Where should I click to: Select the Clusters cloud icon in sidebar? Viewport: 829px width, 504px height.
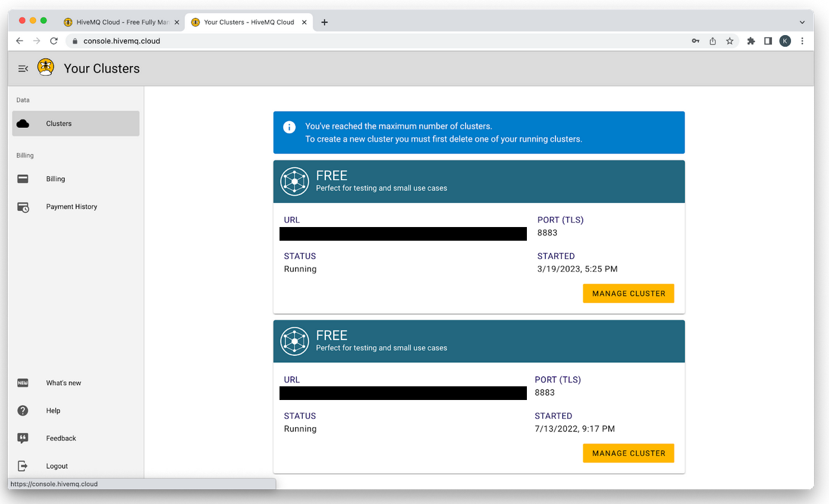click(x=23, y=123)
